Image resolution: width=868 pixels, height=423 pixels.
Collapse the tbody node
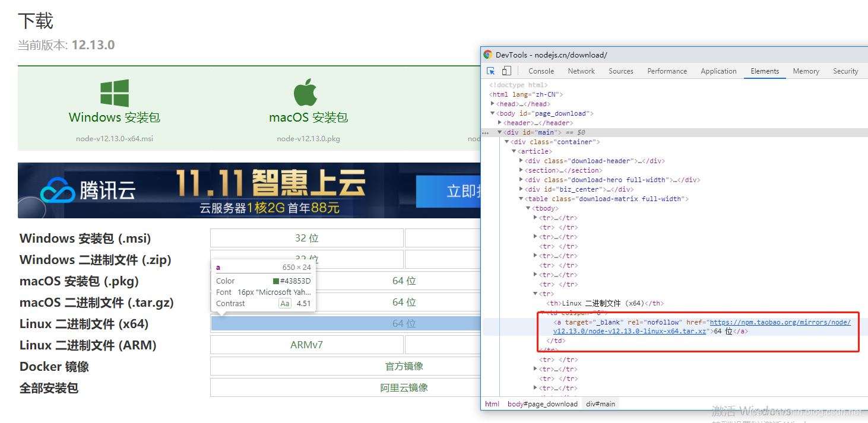528,208
